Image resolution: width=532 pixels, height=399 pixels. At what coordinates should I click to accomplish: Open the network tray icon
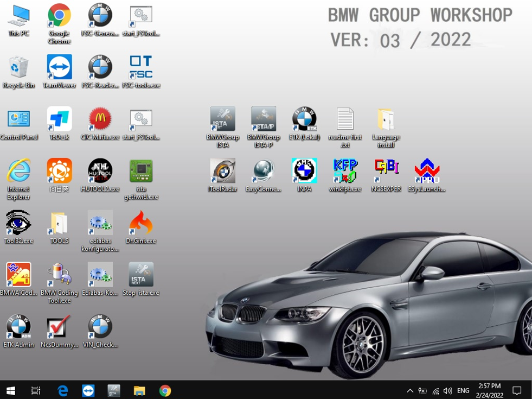(x=435, y=391)
